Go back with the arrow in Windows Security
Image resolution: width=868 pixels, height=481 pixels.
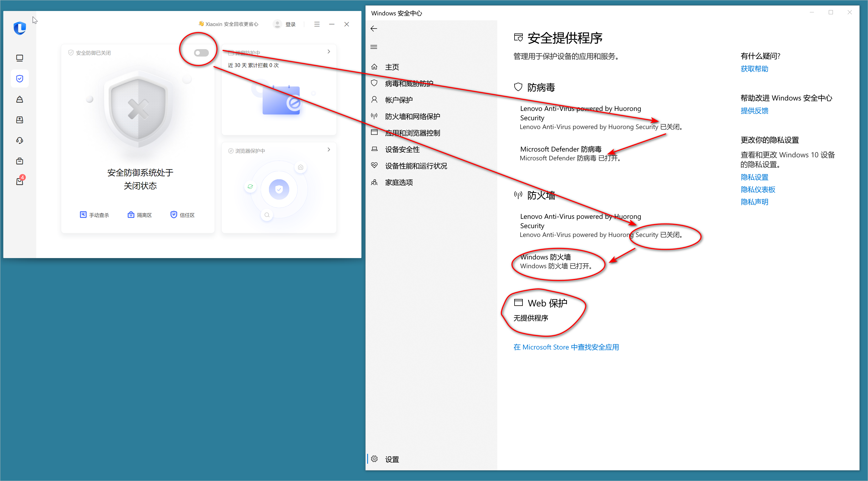(x=374, y=29)
